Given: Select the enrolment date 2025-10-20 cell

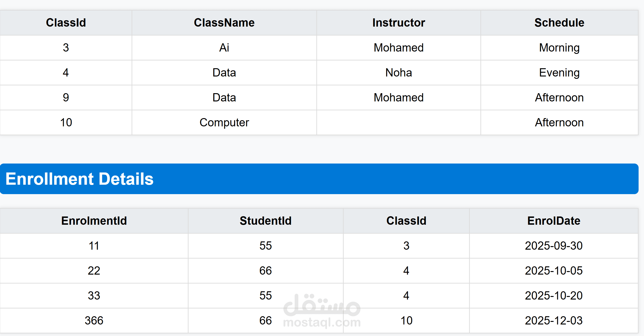Looking at the screenshot, I should (x=554, y=296).
